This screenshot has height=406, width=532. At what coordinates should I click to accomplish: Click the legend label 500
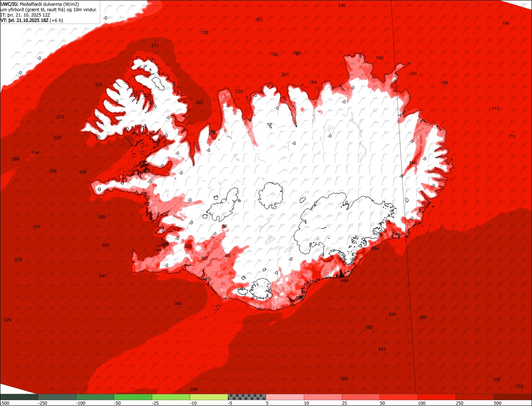pos(497,403)
